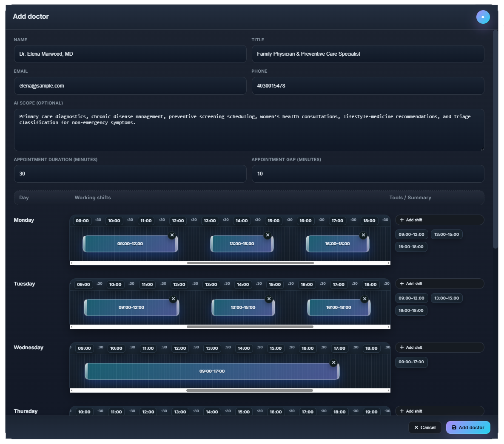Remove Wednesday's 09:00–17:00 shift

coord(333,362)
